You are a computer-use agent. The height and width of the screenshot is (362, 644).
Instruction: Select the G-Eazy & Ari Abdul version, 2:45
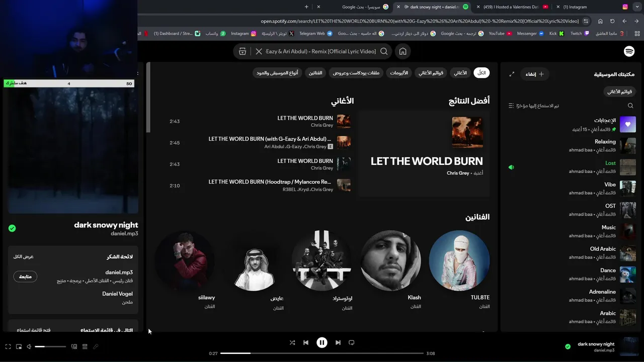point(260,143)
